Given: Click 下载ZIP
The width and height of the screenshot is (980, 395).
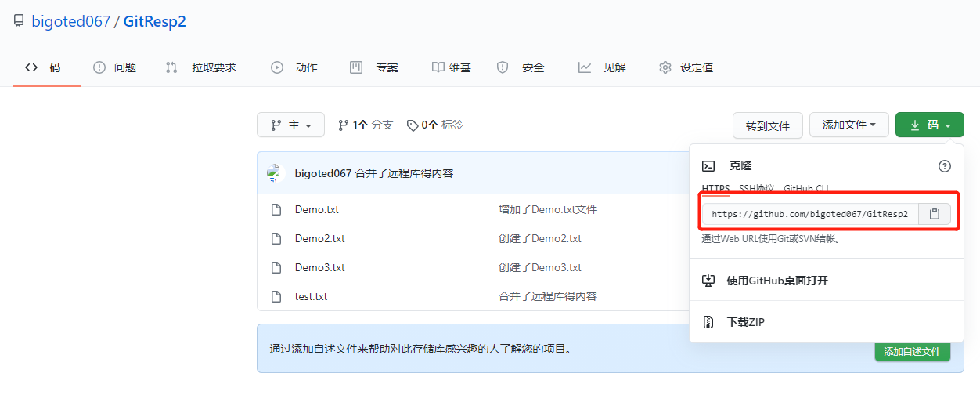Looking at the screenshot, I should 745,322.
